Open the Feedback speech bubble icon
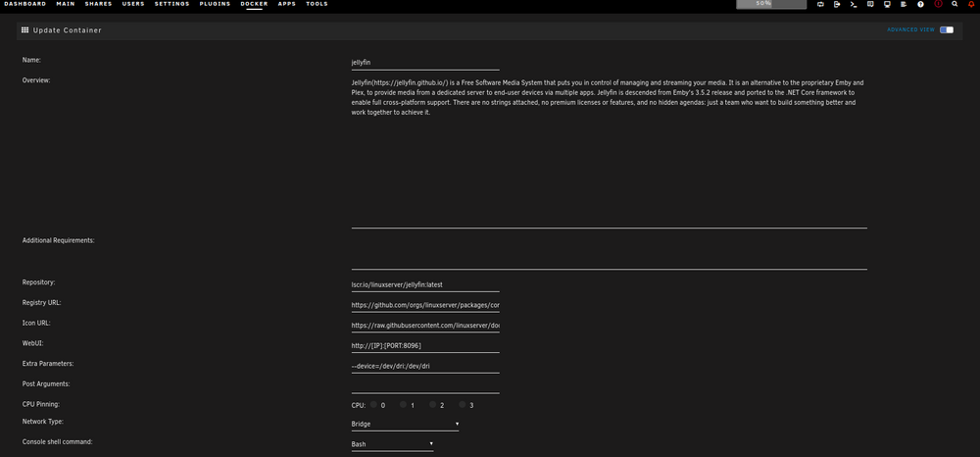Screen dimensions: 980x457 [870, 4]
